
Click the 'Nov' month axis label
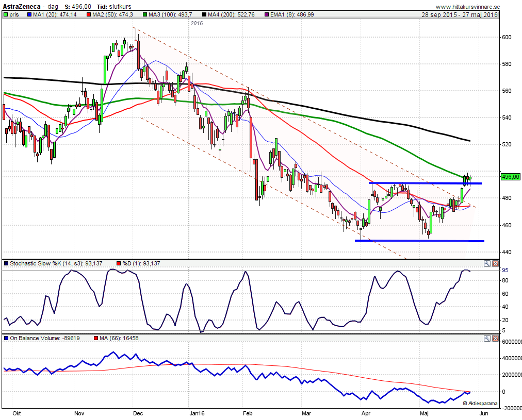(79, 413)
